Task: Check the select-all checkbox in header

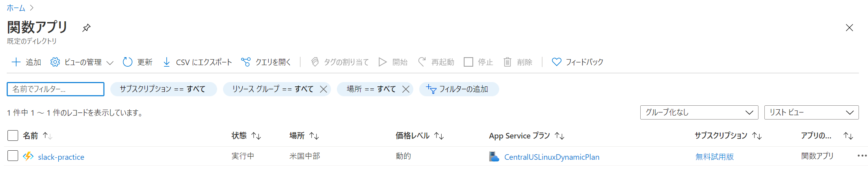Action: click(x=13, y=136)
